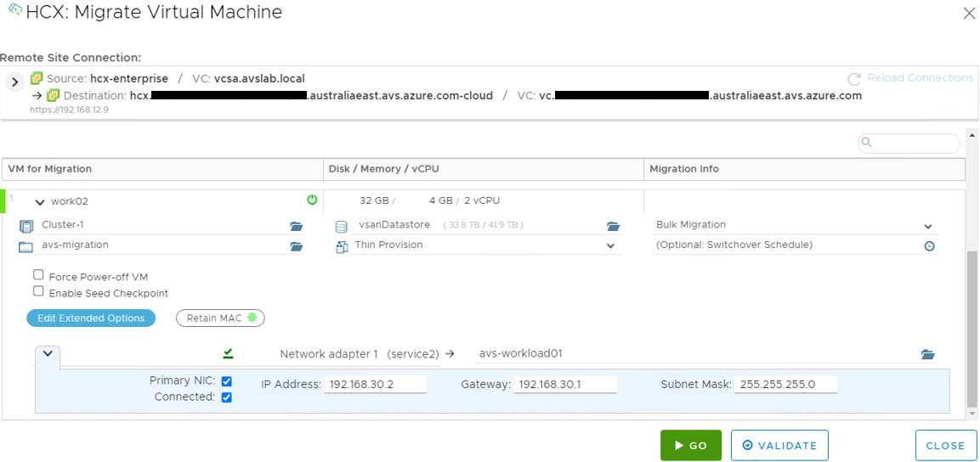Browse folder icon for avs-workload01 network
Image resolution: width=980 pixels, height=462 pixels.
pyautogui.click(x=928, y=355)
